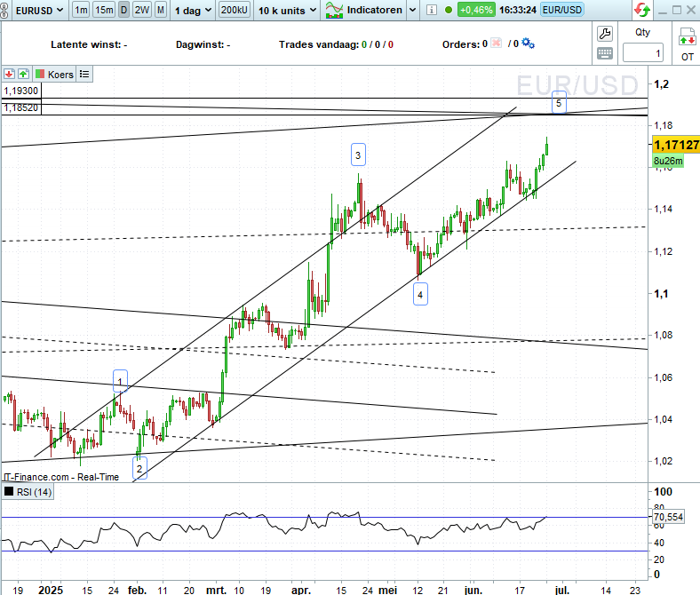Select wave label 1 marker
Screen dimensions: 700x595
[120, 381]
